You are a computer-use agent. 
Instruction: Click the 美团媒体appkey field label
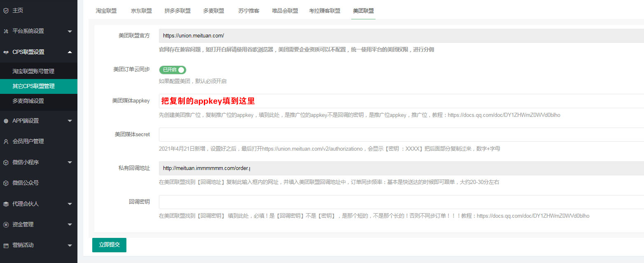pos(131,101)
